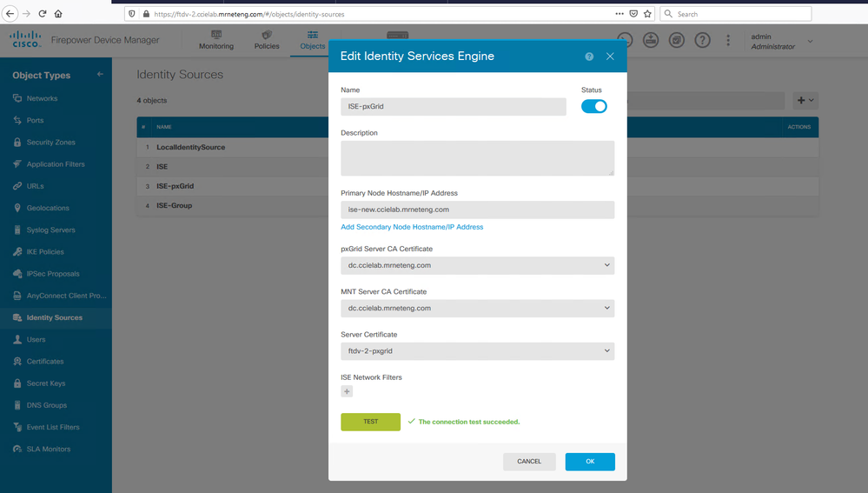
Task: Open the Policies tab
Action: point(266,41)
